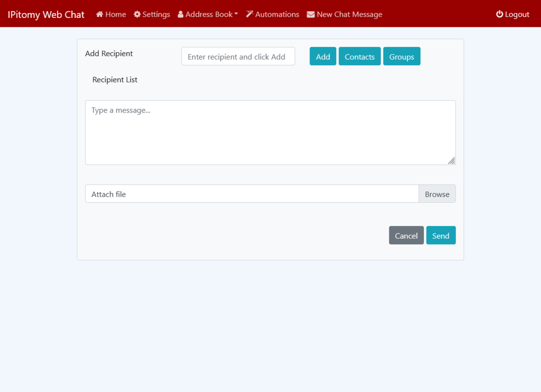Click the Home house icon
This screenshot has width=541, height=392.
tap(99, 14)
